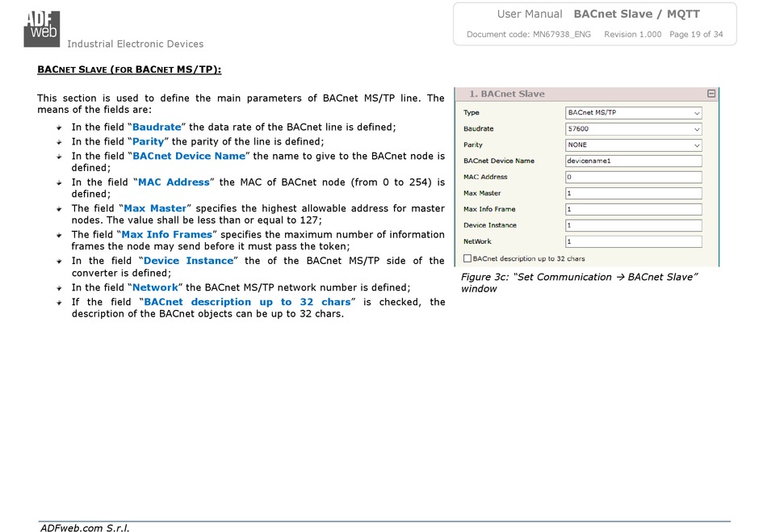Click 'Revision 1.000' in header
The width and height of the screenshot is (767, 532).
[632, 34]
